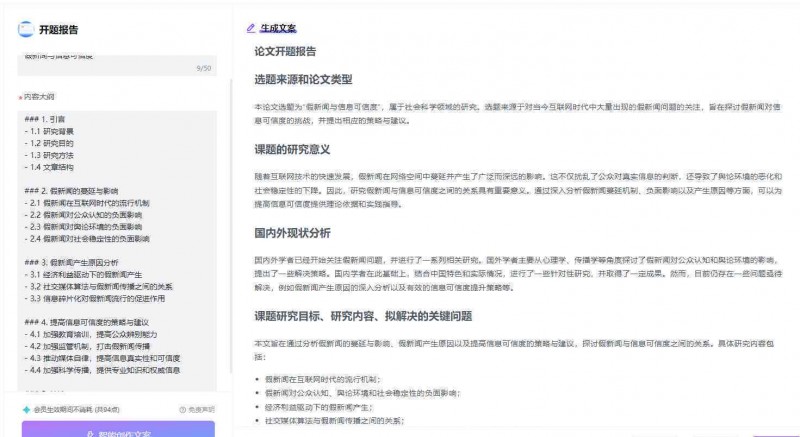Screen dimensions: 800x437
Task: Click the 内容大纲 field label
Action: 40,97
